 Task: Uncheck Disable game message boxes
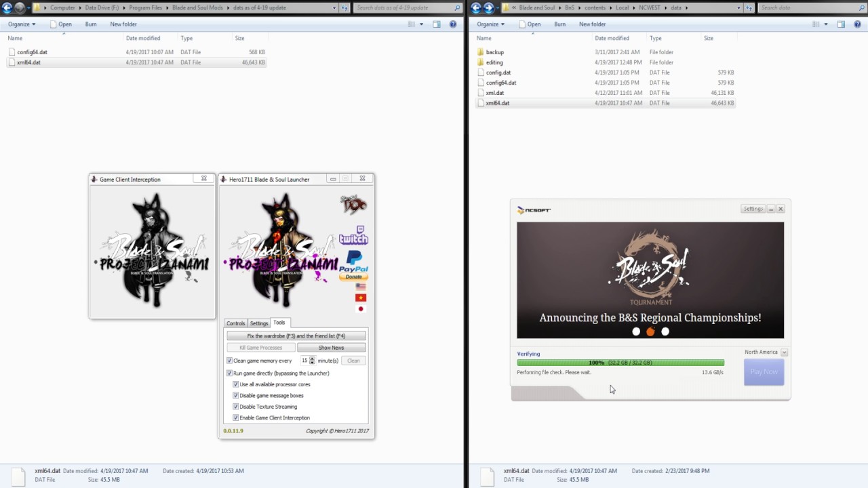(236, 396)
